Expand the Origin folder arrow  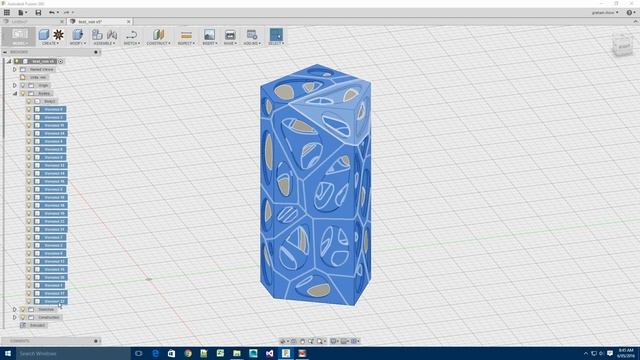click(15, 85)
